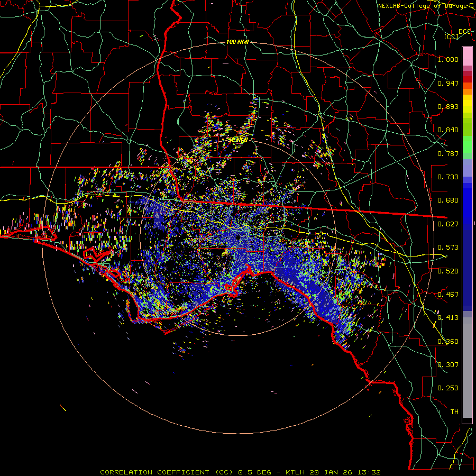The height and width of the screenshot is (476, 476).
Task: Click the KTLH station identifier in the caption
Action: click(296, 472)
